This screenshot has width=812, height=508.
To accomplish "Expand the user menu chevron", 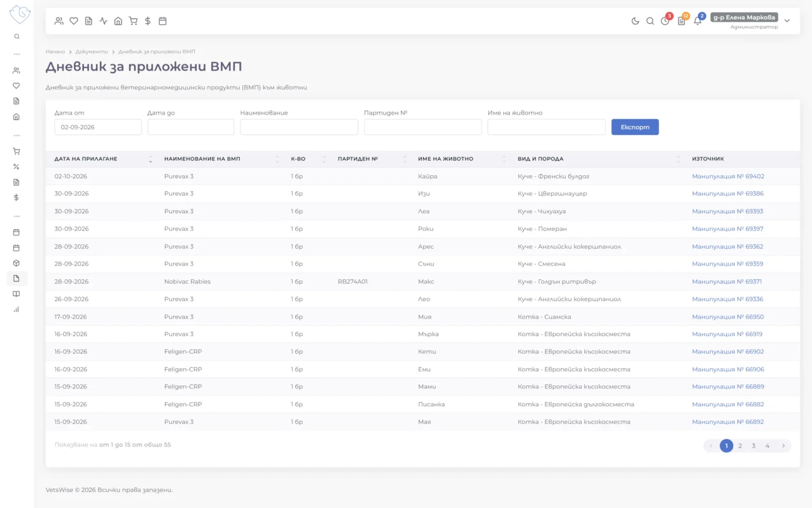I will (787, 21).
